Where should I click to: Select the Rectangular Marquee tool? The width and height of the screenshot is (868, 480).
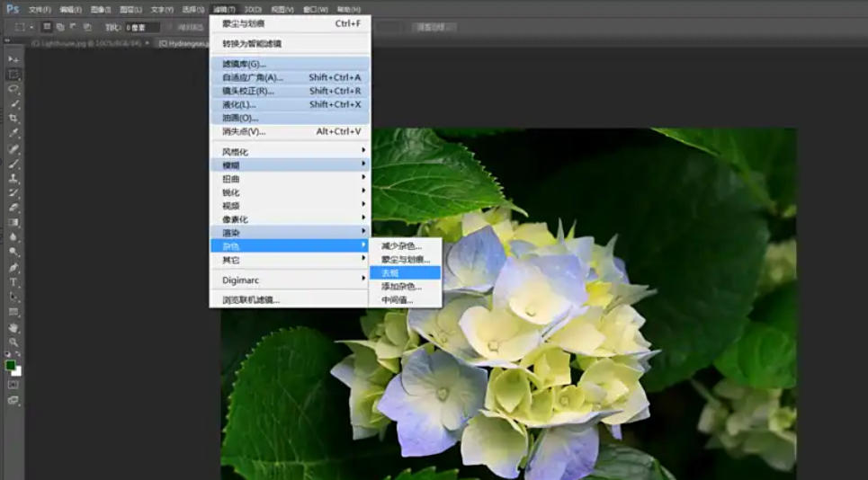tap(13, 74)
